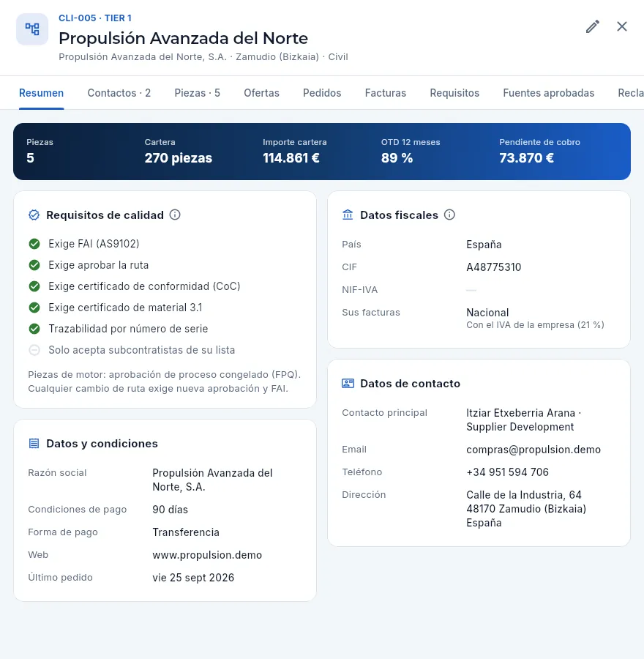
Task: Click the País value España in Datos fiscales
Action: [484, 245]
